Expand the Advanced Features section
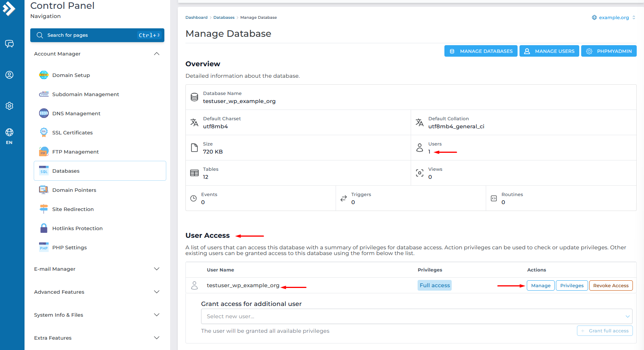Viewport: 644px width, 350px height. pyautogui.click(x=156, y=292)
